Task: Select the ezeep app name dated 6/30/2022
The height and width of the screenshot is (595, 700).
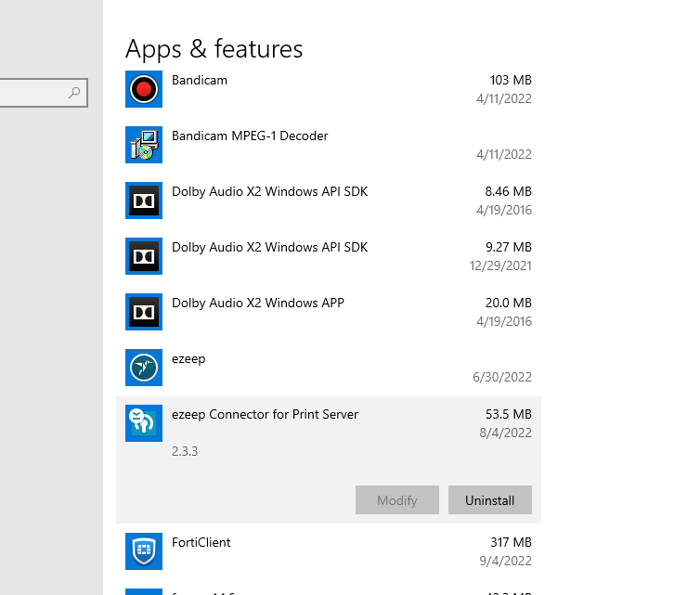Action: click(188, 359)
